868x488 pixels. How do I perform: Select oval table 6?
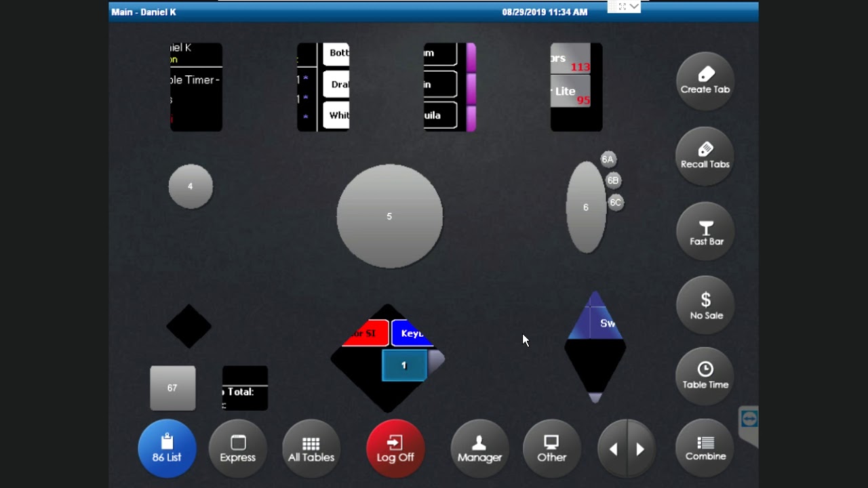pos(586,207)
